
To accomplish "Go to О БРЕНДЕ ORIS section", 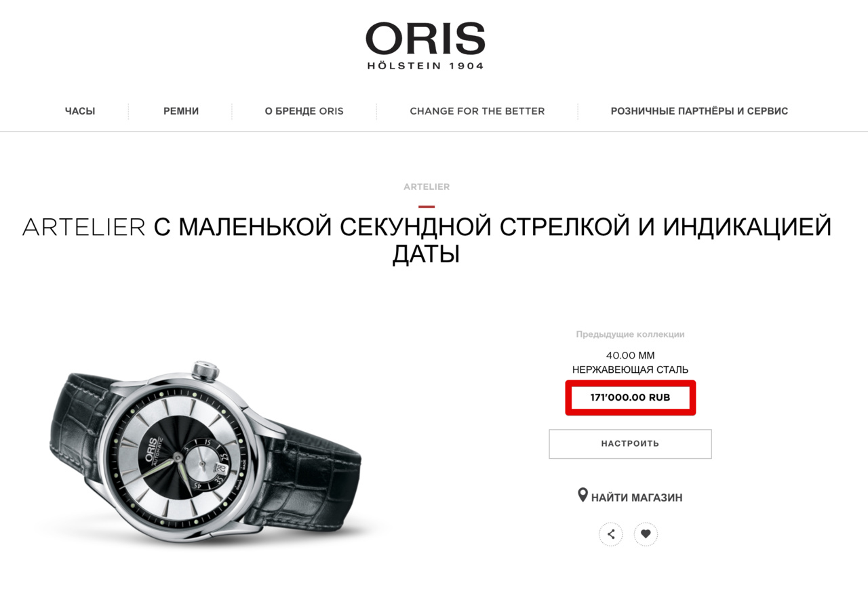I will pos(304,111).
